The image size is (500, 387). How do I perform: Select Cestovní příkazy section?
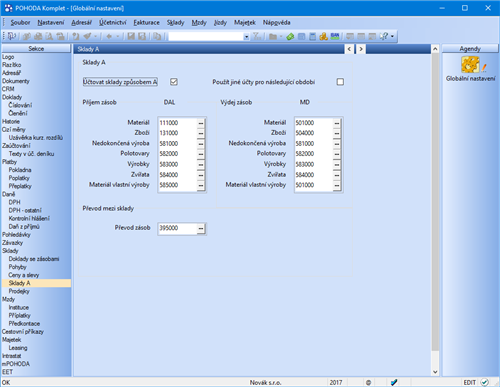23,332
